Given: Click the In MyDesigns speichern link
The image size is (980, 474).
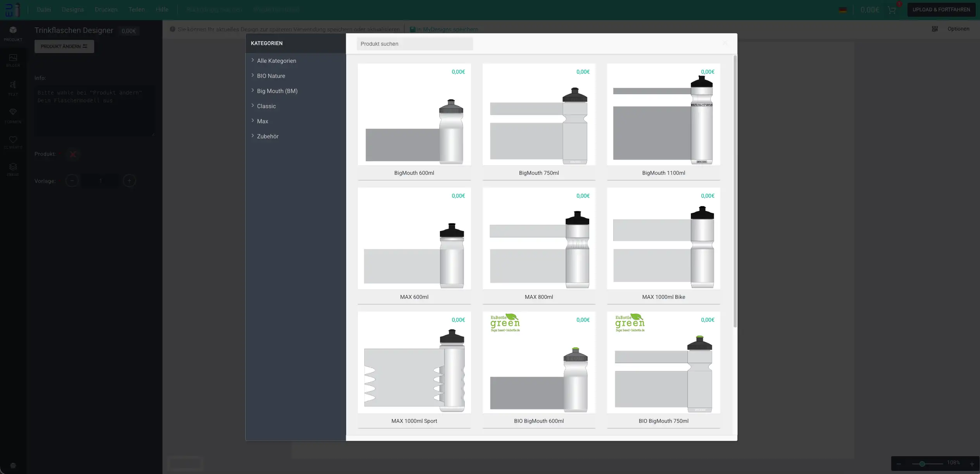Looking at the screenshot, I should [x=444, y=29].
